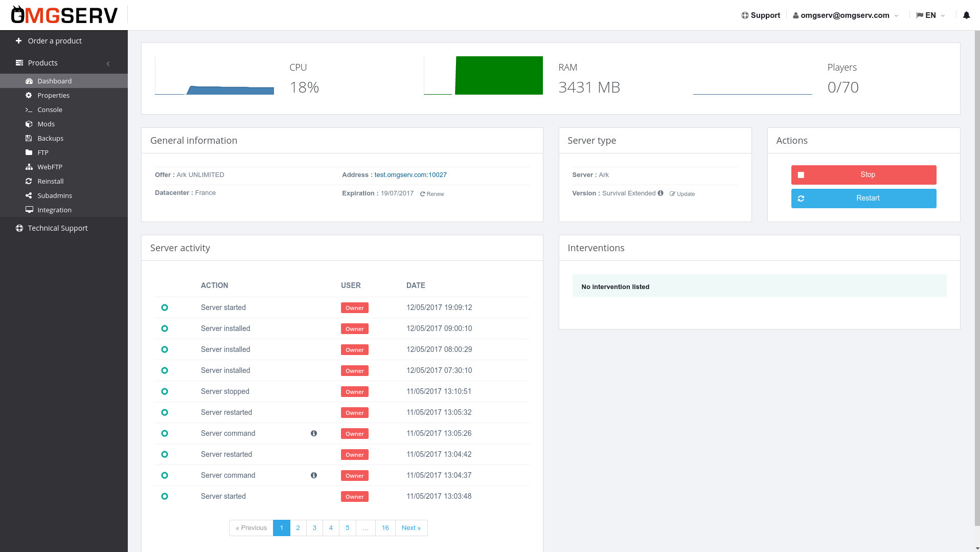Click the 'Server stopped' action text
Image resolution: width=980 pixels, height=552 pixels.
[x=225, y=391]
